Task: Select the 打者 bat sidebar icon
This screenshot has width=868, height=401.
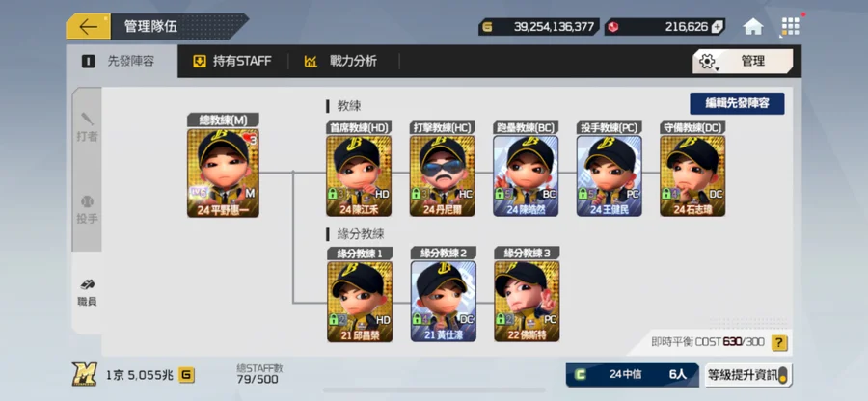Action: click(x=87, y=127)
